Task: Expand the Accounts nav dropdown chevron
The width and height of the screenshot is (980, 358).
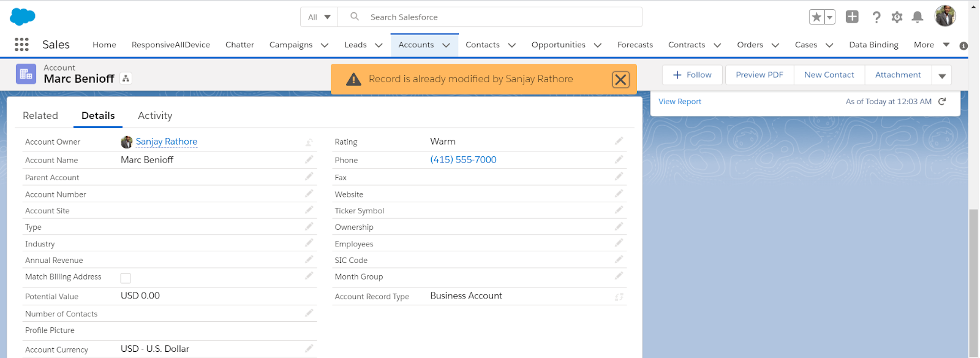Action: [446, 45]
